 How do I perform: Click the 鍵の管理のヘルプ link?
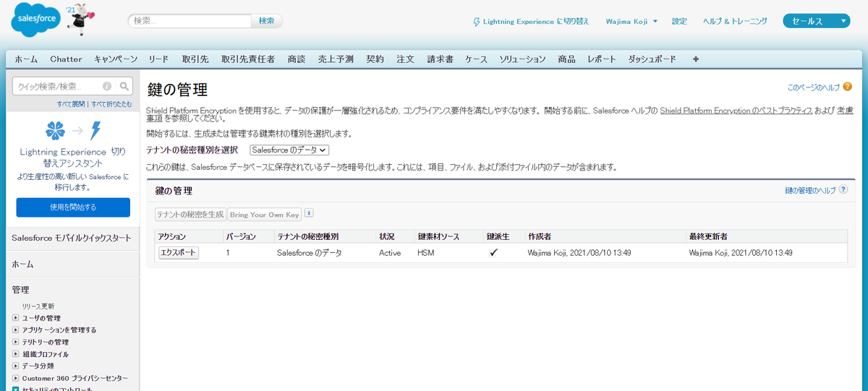point(810,190)
